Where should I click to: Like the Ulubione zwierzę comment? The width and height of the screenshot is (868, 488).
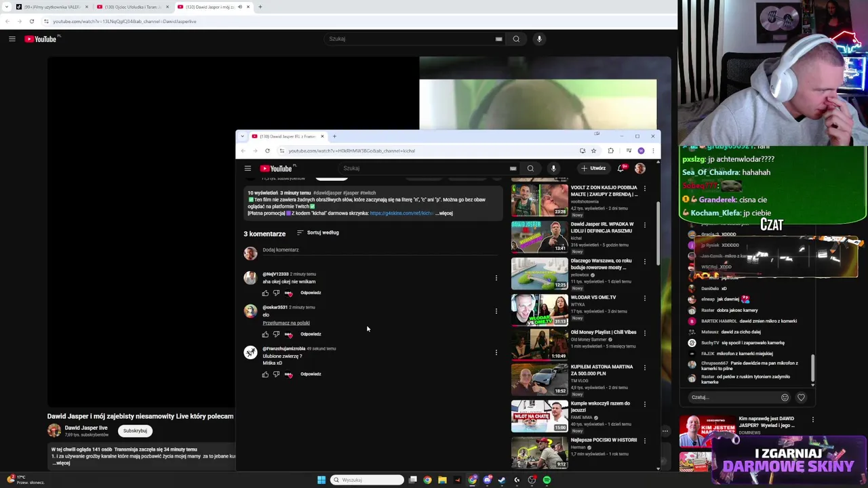click(265, 374)
